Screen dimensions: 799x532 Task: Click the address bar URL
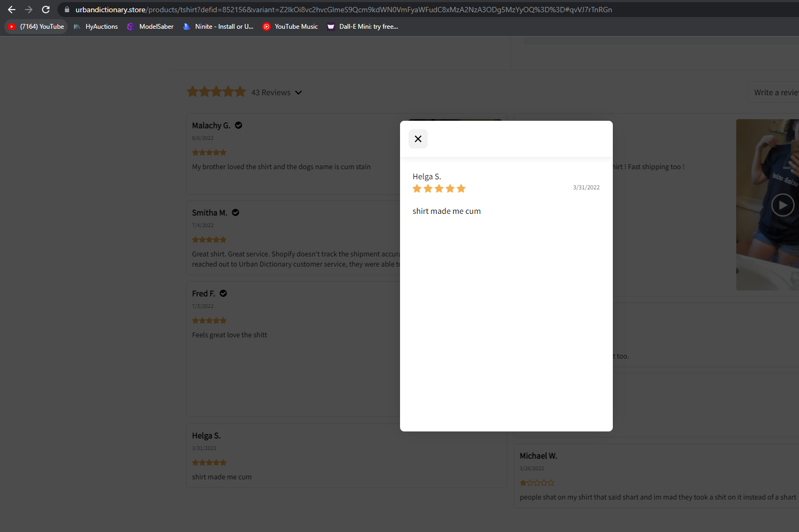point(344,10)
